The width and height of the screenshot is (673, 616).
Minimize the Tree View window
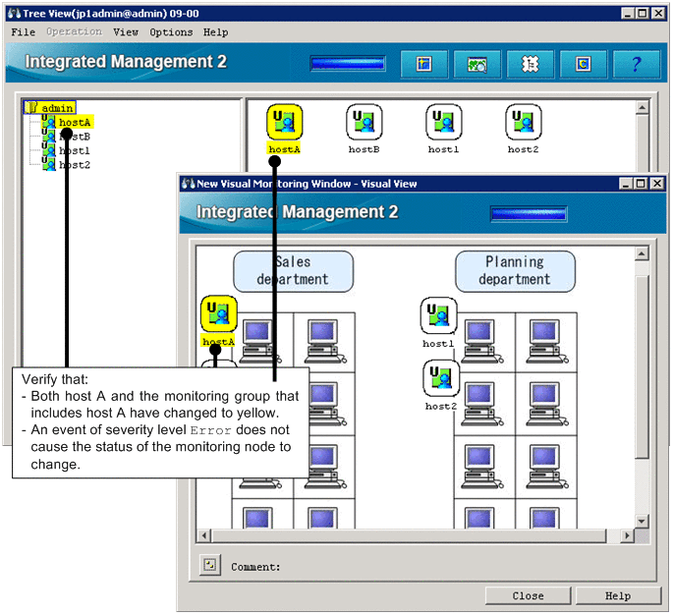tap(628, 14)
